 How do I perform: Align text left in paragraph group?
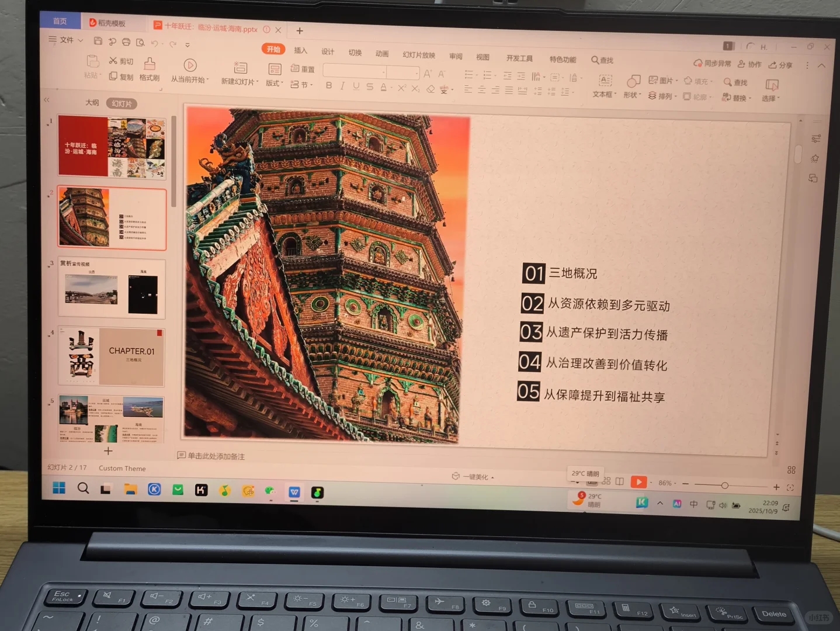pos(468,89)
